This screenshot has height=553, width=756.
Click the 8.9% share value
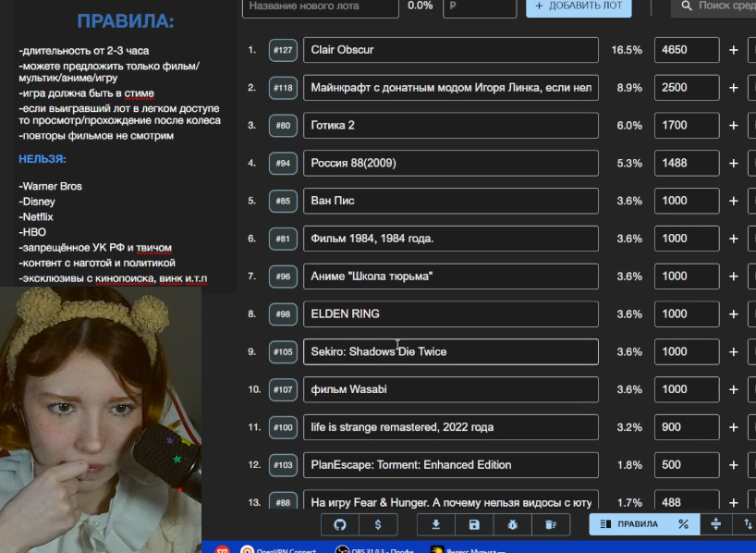(x=629, y=88)
